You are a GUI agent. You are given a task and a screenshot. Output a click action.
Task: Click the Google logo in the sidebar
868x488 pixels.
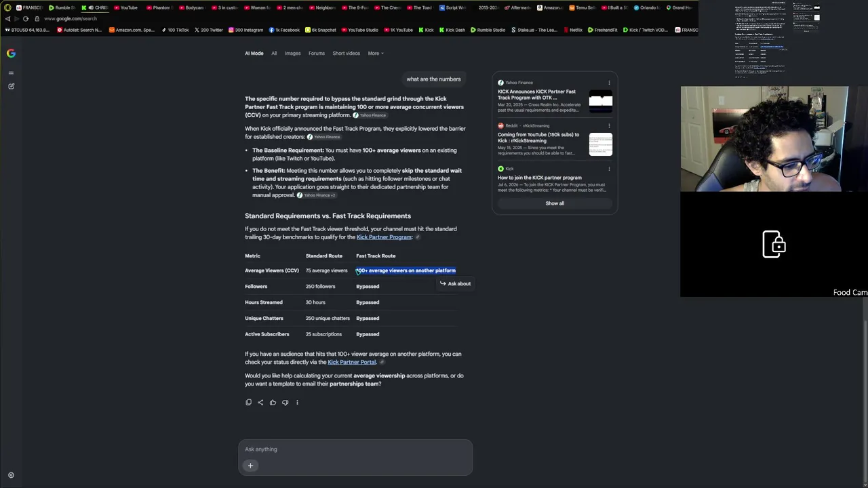tap(11, 54)
